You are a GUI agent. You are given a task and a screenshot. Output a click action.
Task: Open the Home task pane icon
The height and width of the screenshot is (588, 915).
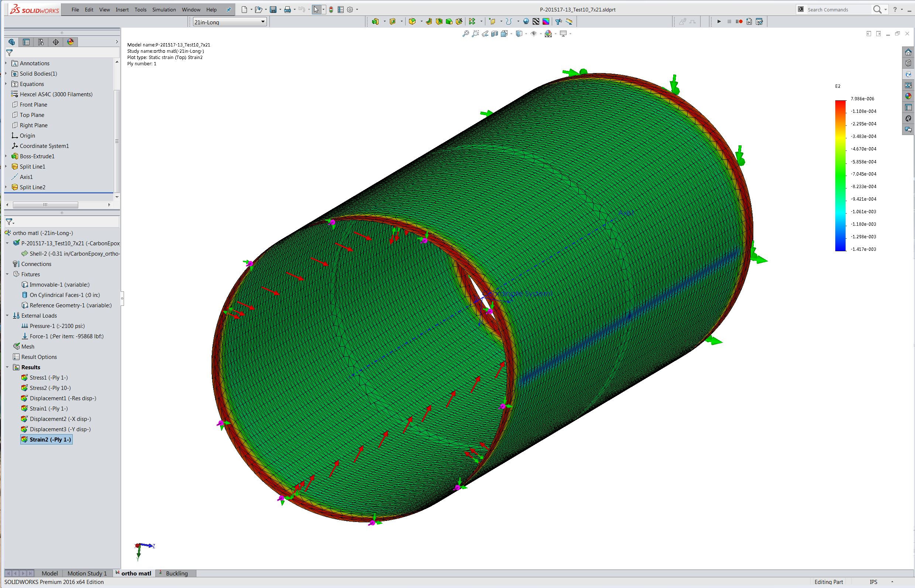(x=908, y=52)
